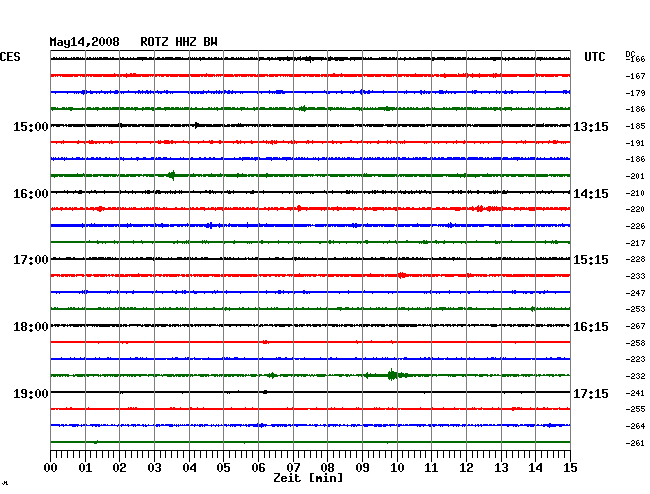Select the 15:00 local time label
The image size is (650, 494).
point(31,127)
